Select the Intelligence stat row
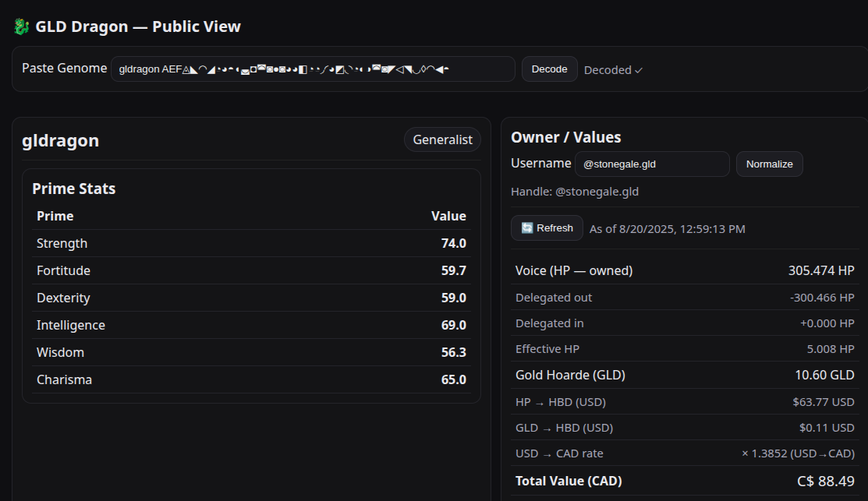The height and width of the screenshot is (501, 868). [x=251, y=325]
